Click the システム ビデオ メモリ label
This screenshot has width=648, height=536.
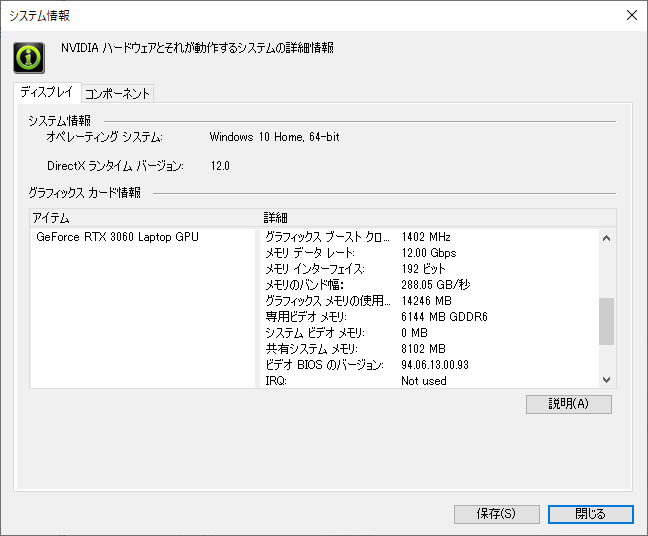pyautogui.click(x=315, y=333)
